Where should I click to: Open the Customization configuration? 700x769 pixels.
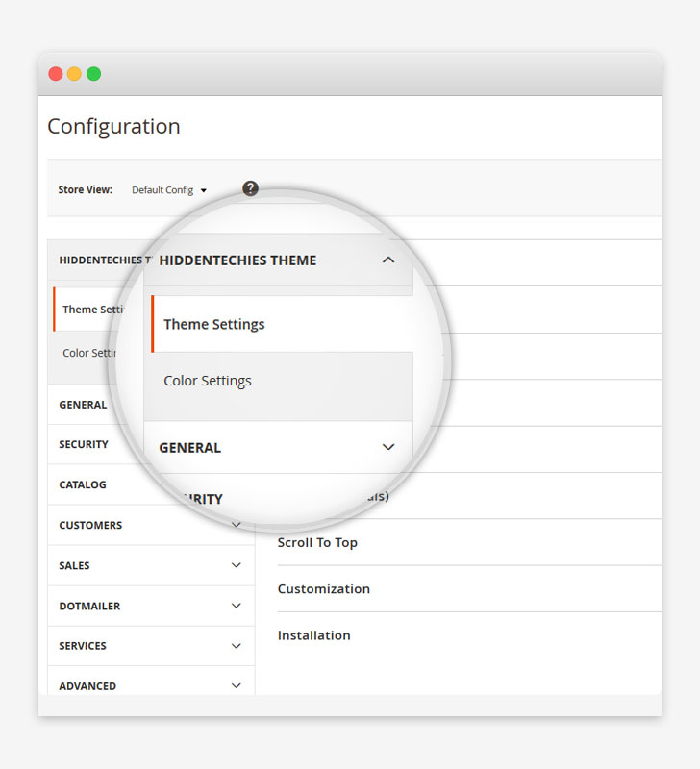(323, 588)
